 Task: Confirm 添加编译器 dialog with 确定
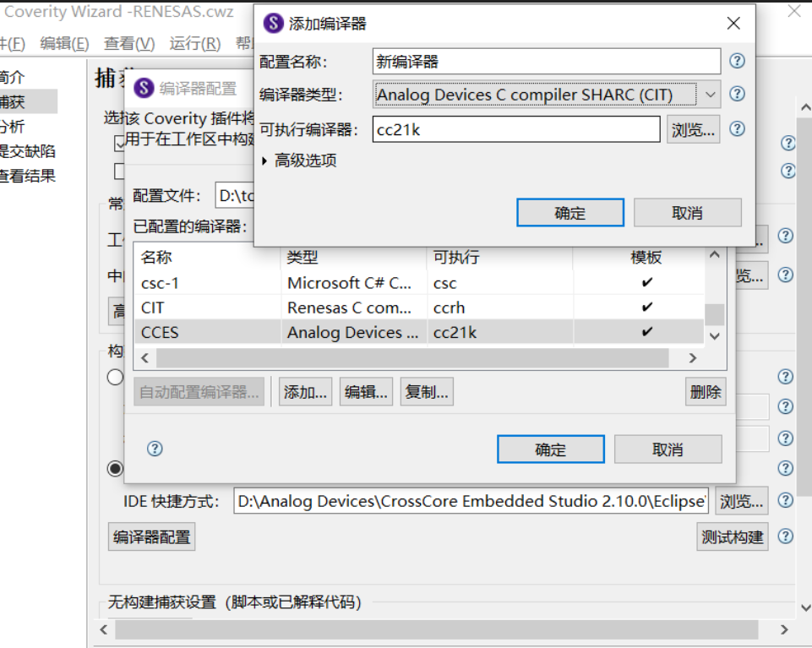(570, 213)
